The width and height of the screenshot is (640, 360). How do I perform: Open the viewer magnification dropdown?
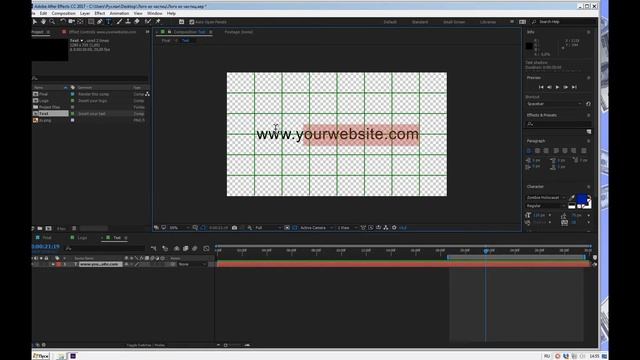tap(179, 228)
